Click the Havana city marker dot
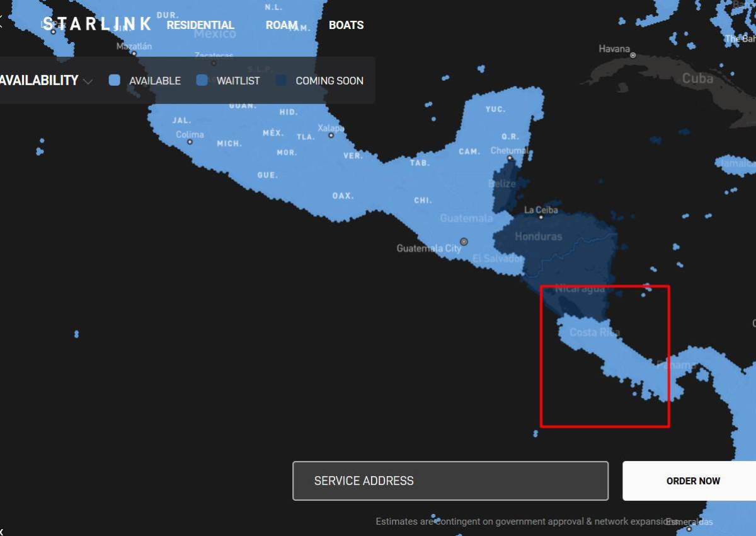Image resolution: width=756 pixels, height=536 pixels. [633, 55]
